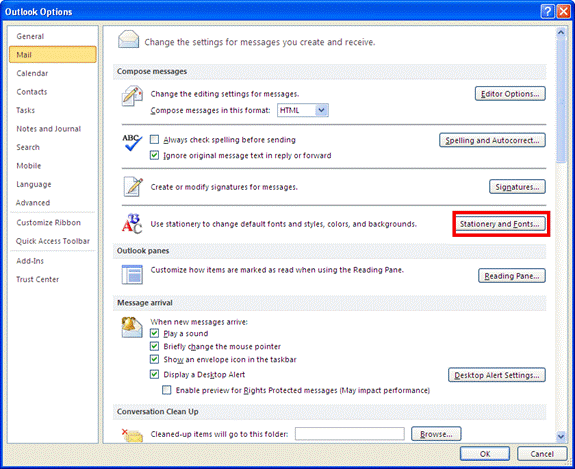Viewport: 575px width, 469px height.
Task: Switch to the Language category
Action: click(53, 184)
